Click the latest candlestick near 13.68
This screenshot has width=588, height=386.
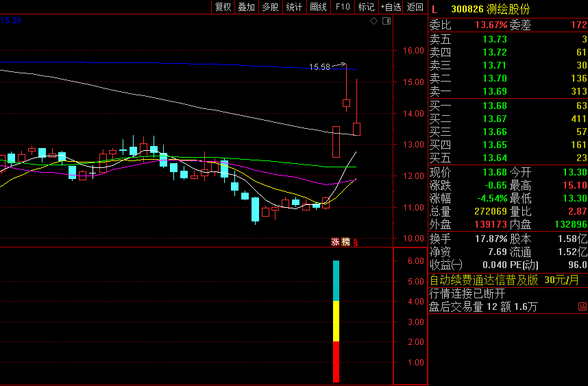point(356,129)
